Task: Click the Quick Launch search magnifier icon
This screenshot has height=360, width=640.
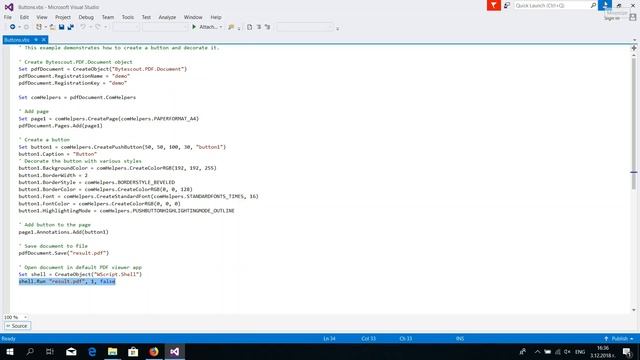Action: 593,5
